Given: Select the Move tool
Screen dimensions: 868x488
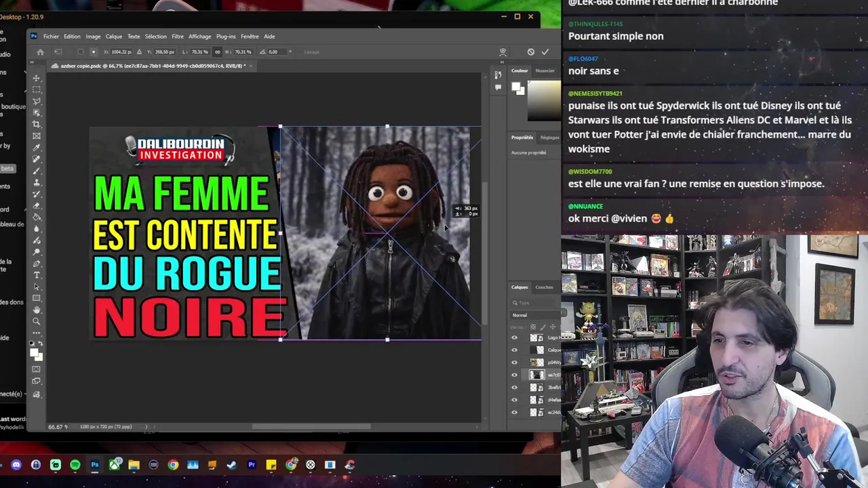Looking at the screenshot, I should [37, 77].
